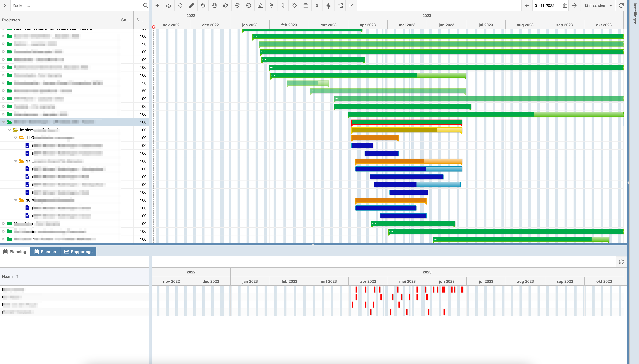Collapse the Impleme... folder node

point(10,130)
